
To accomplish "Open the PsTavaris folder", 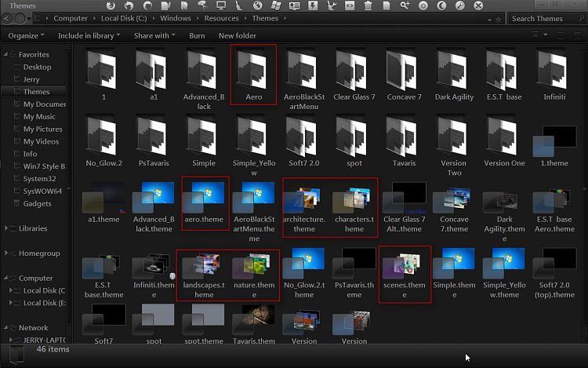I will click(x=154, y=142).
